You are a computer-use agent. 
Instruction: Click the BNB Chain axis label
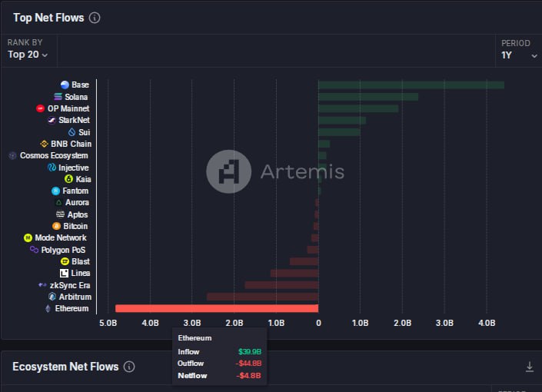[x=71, y=144]
